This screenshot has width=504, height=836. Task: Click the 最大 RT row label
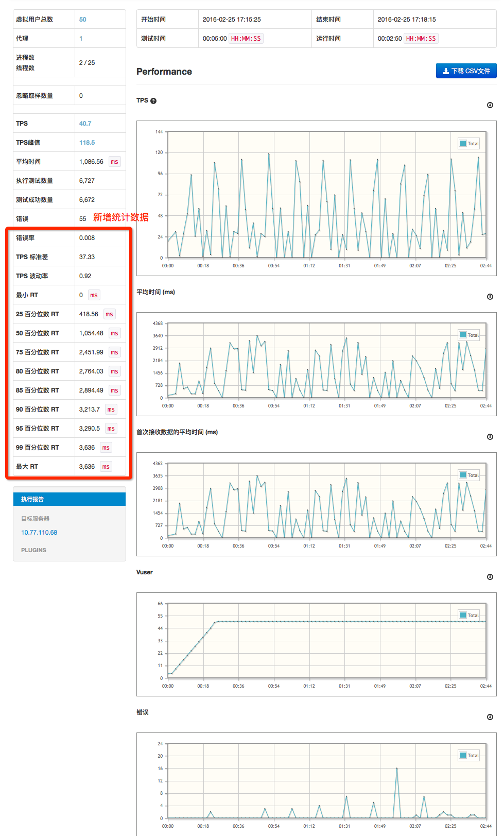(27, 467)
